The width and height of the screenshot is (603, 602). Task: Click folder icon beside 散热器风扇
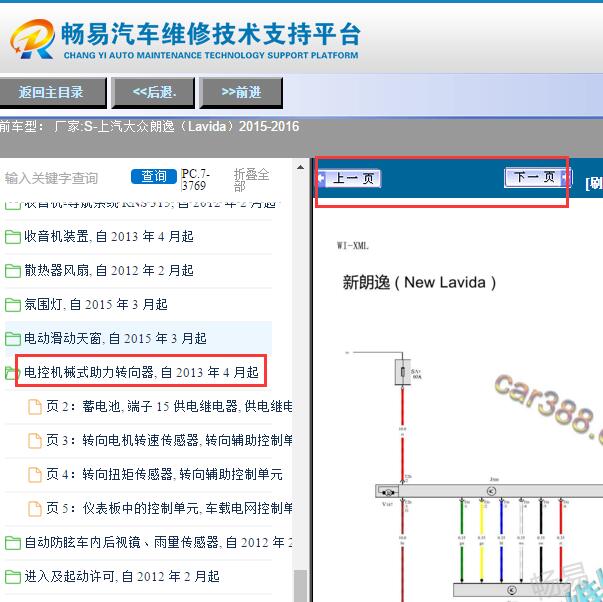[x=13, y=271]
